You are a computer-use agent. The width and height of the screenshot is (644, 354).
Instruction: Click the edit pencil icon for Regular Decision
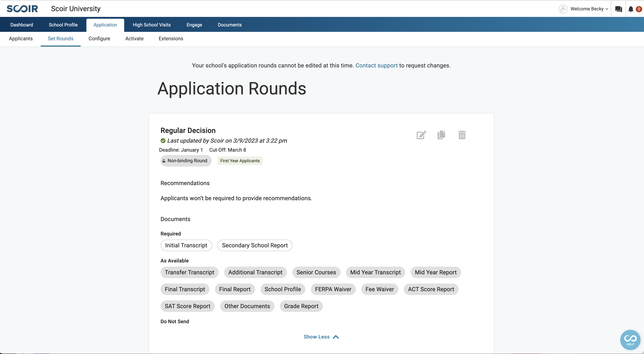[x=421, y=135]
